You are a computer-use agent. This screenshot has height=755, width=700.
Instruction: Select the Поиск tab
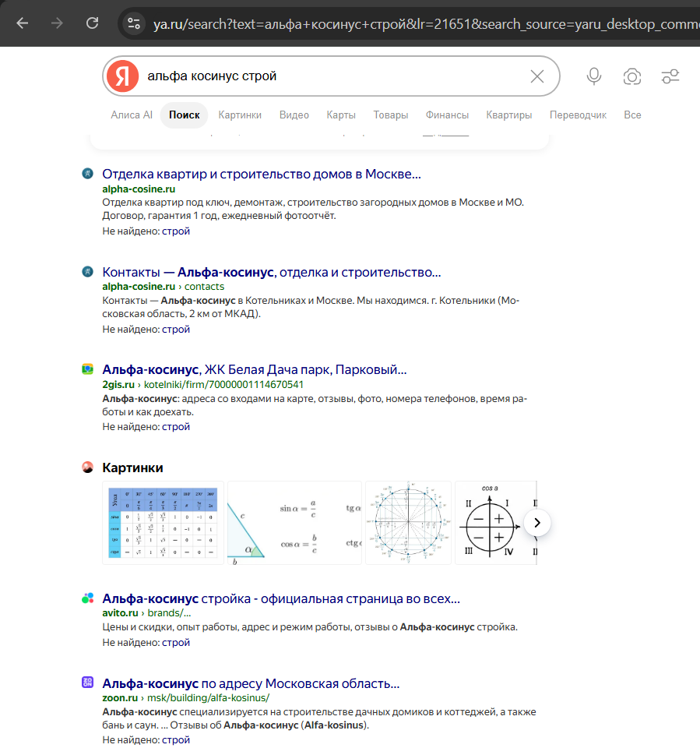[x=185, y=115]
